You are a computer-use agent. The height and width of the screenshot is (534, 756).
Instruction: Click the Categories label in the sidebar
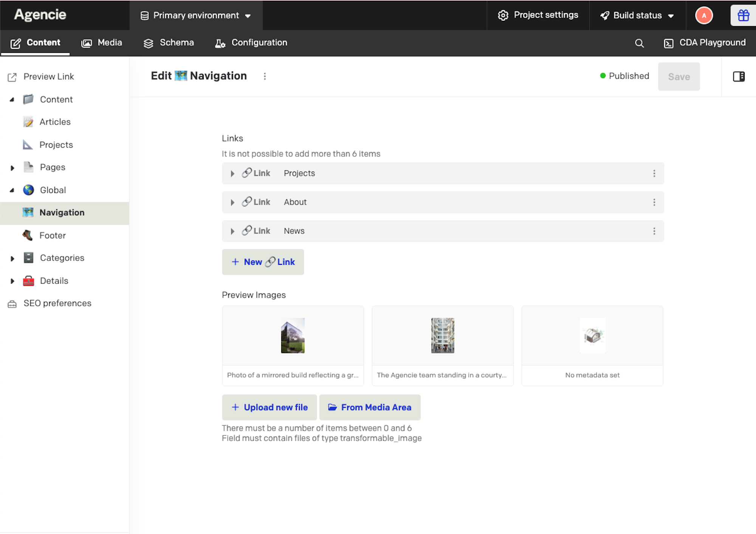pos(62,258)
